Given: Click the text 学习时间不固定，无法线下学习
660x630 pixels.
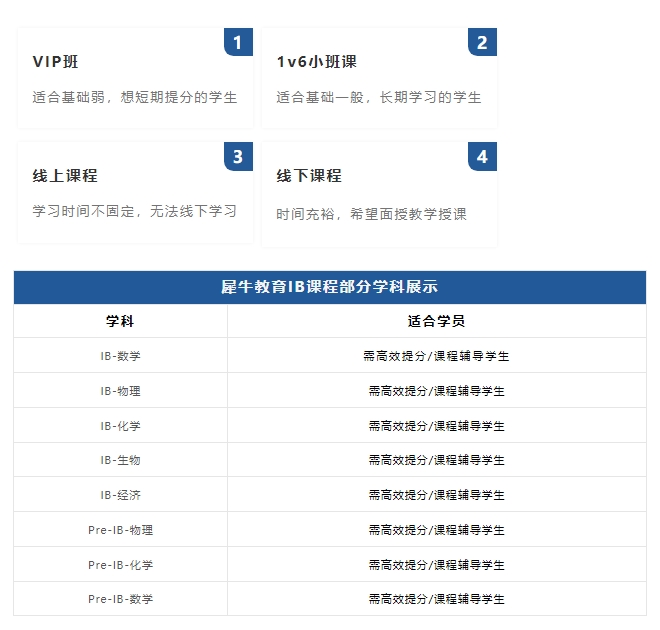Looking at the screenshot, I should pyautogui.click(x=135, y=211).
